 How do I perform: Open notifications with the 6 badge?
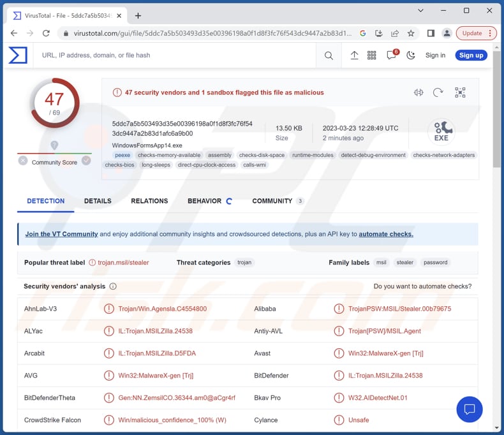click(x=391, y=55)
